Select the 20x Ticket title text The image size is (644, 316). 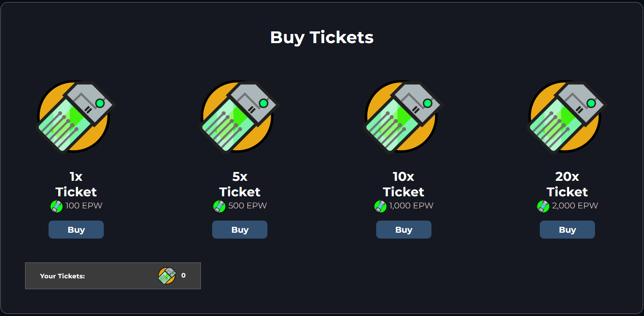tap(567, 184)
